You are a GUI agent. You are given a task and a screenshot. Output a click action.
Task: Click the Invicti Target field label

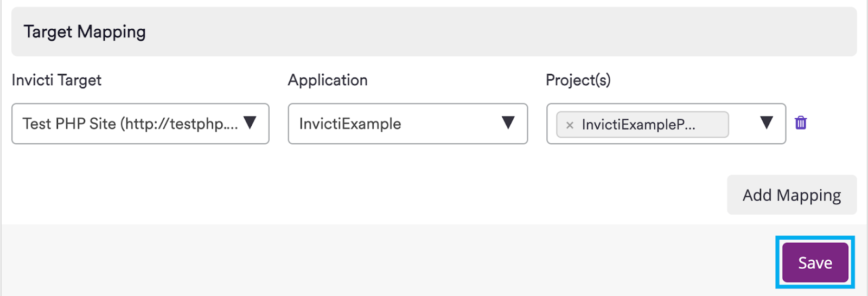(x=56, y=80)
